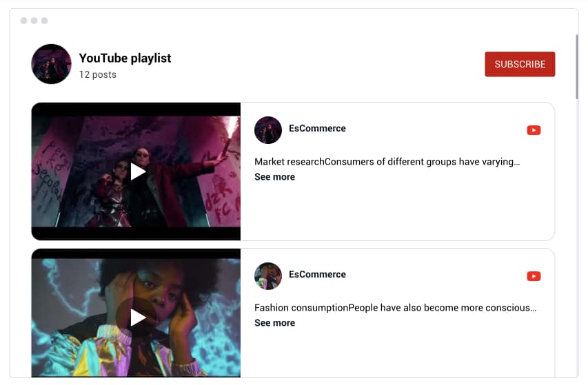Screen dimensions: 588x385
Task: Click the Market research description text
Action: click(x=387, y=162)
